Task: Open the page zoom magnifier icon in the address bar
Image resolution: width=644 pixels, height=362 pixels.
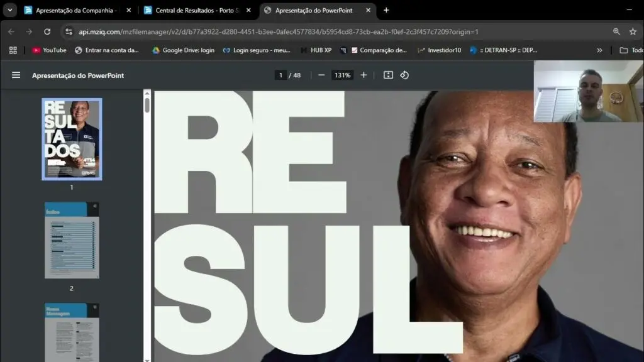Action: point(616,31)
